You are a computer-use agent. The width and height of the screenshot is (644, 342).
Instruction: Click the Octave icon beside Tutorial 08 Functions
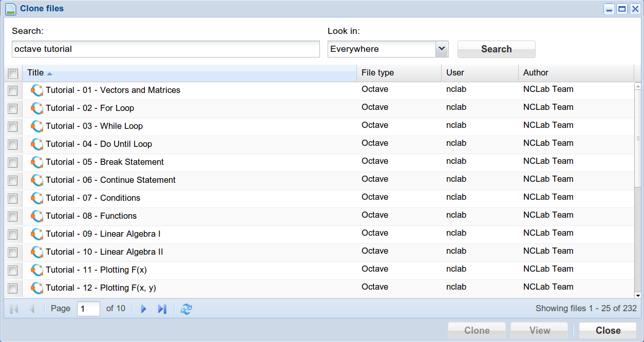[x=37, y=216]
